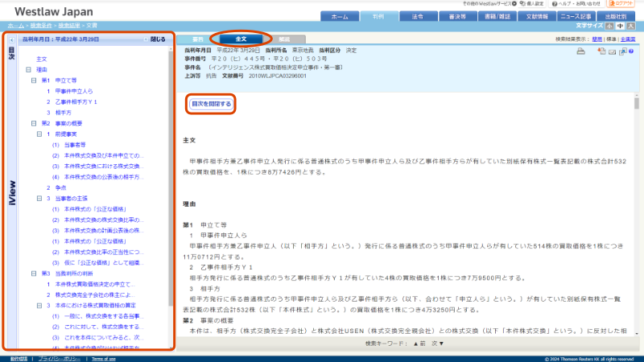This screenshot has height=362, width=644.
Task: Jump to 主文 in the contents tree
Action: [x=42, y=60]
